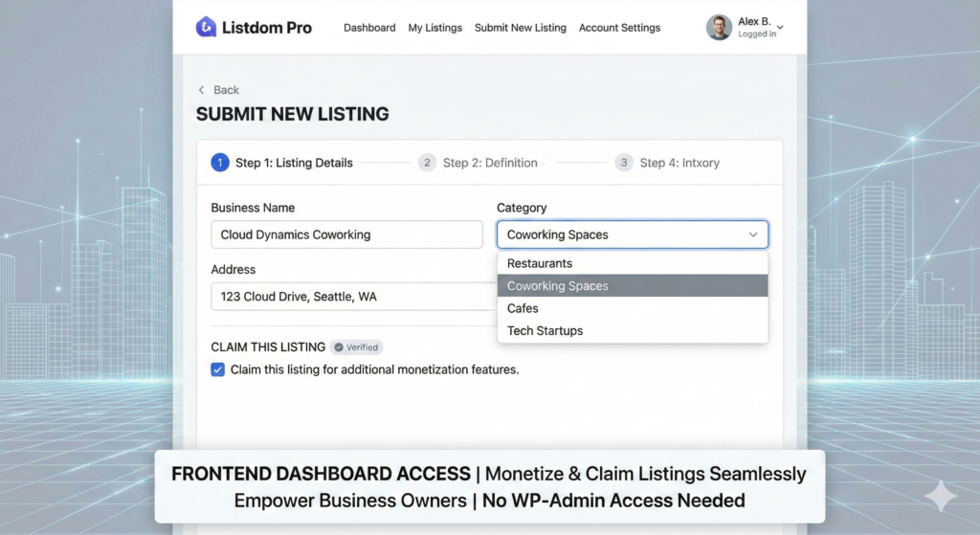Uncheck the Claim this listing checkbox
Viewport: 980px width, 535px height.
[x=218, y=369]
